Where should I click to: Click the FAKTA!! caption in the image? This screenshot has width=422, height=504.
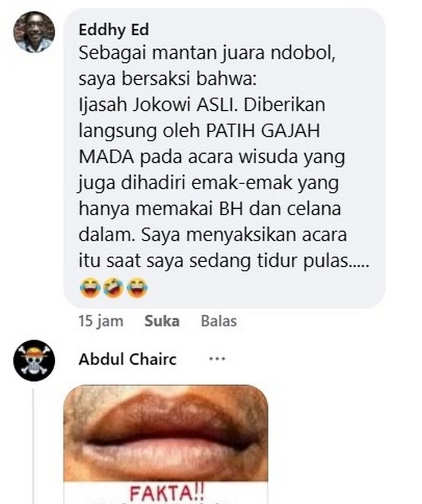167,493
